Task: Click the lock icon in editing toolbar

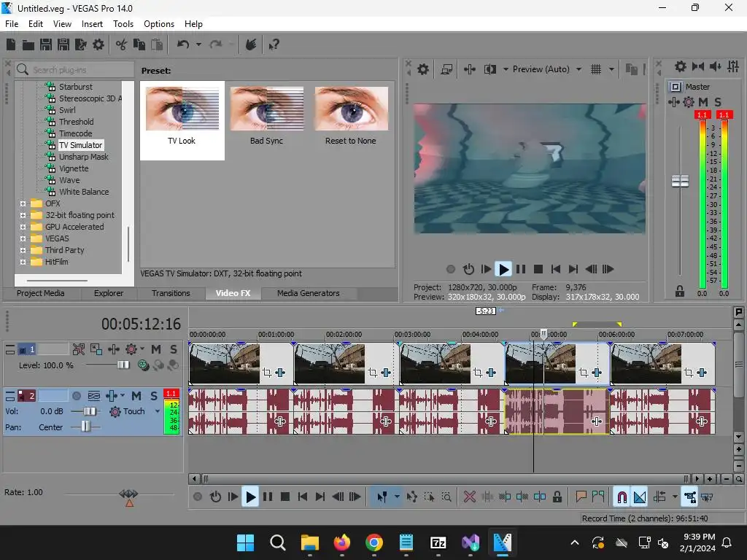Action: coord(557,497)
